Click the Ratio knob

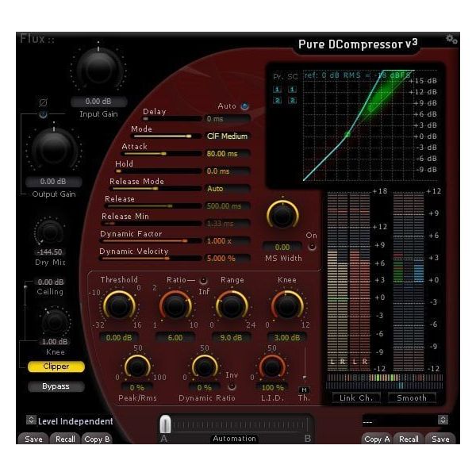175,306
